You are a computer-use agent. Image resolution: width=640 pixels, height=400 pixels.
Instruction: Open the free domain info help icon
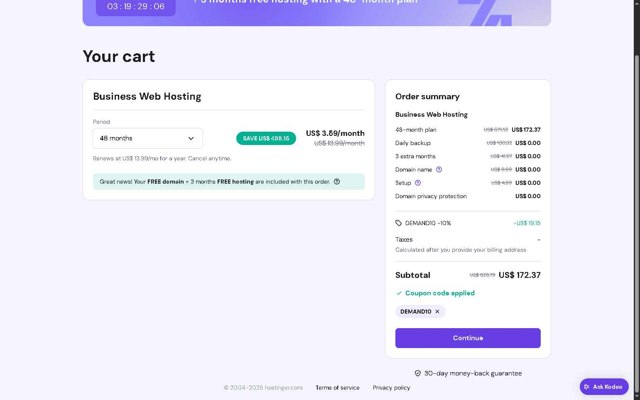click(337, 182)
